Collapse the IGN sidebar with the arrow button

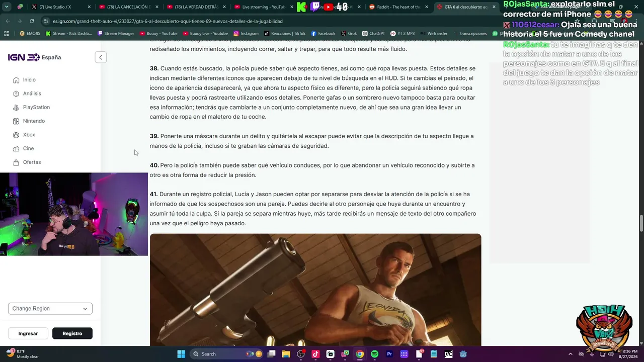click(x=101, y=57)
